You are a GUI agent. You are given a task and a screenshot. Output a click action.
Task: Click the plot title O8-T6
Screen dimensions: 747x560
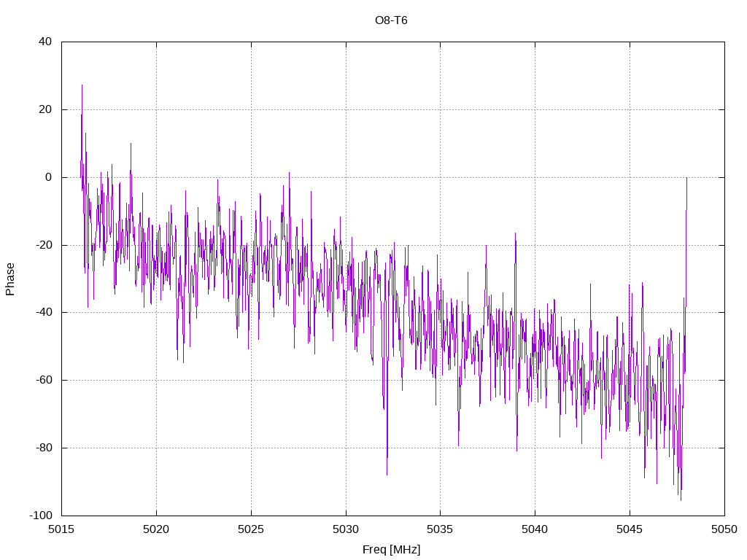pos(391,20)
